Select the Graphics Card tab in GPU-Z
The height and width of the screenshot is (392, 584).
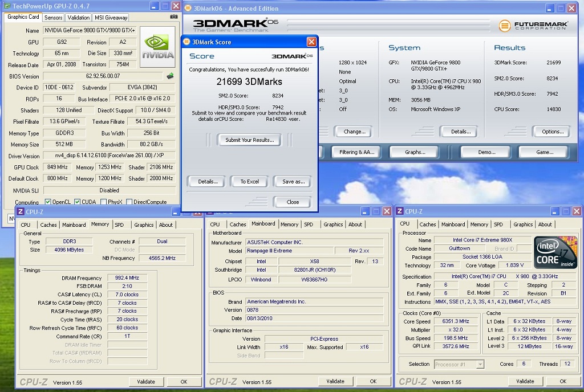[23, 17]
